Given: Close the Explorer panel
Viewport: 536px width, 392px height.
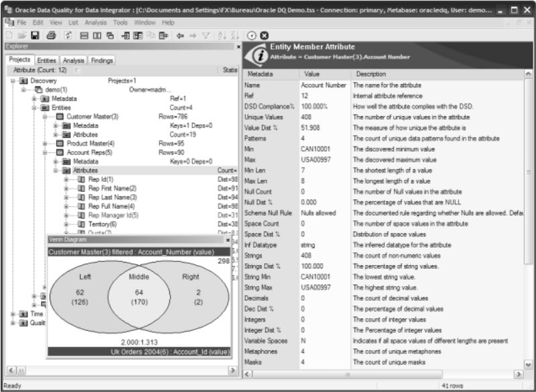Looking at the screenshot, I should coord(238,47).
